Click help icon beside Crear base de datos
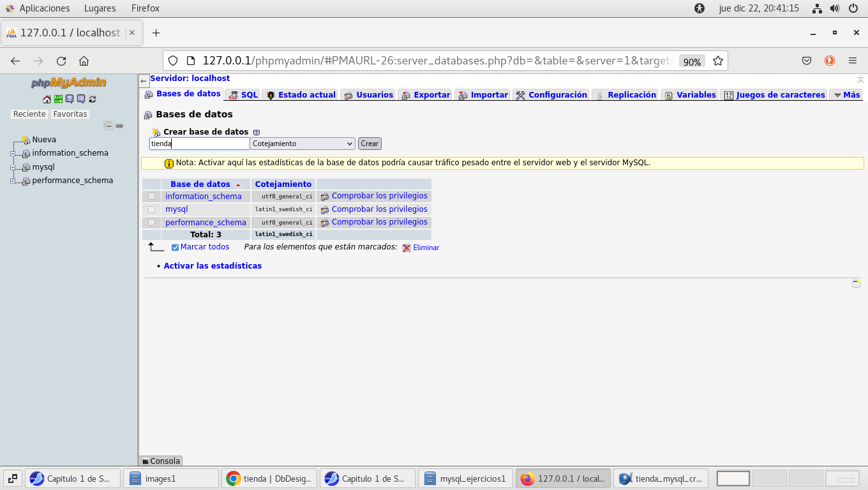This screenshot has height=490, width=868. click(257, 132)
